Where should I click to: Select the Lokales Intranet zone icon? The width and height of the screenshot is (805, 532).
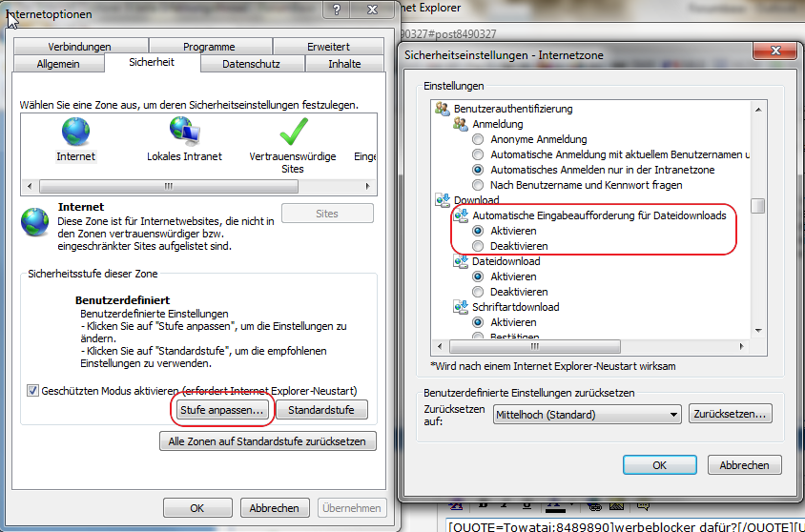(x=185, y=131)
